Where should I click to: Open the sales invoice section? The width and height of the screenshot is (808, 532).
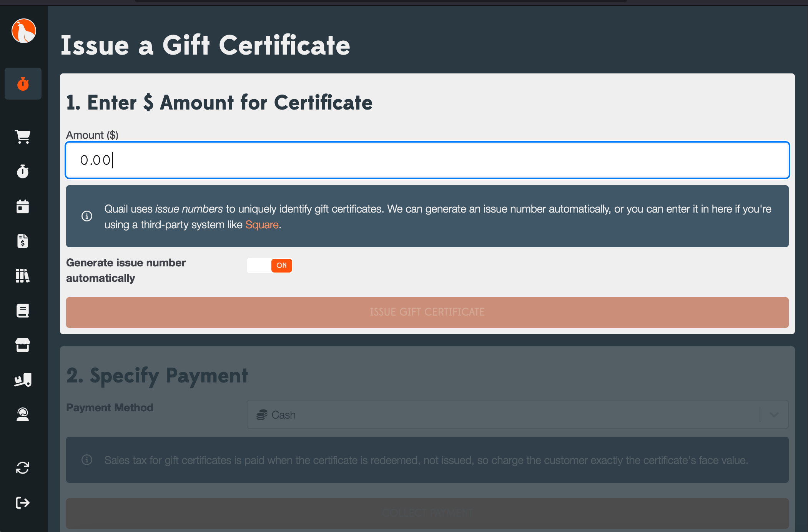[x=23, y=241]
